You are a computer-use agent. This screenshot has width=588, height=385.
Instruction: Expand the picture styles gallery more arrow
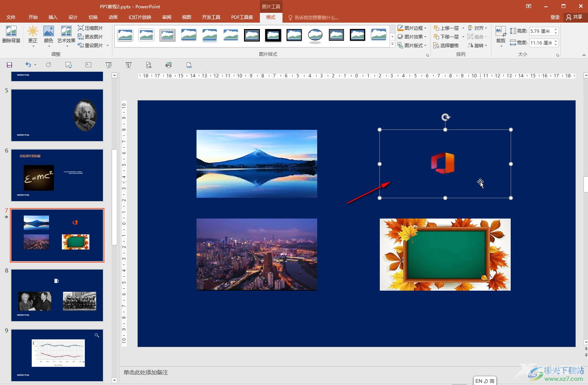(x=392, y=45)
